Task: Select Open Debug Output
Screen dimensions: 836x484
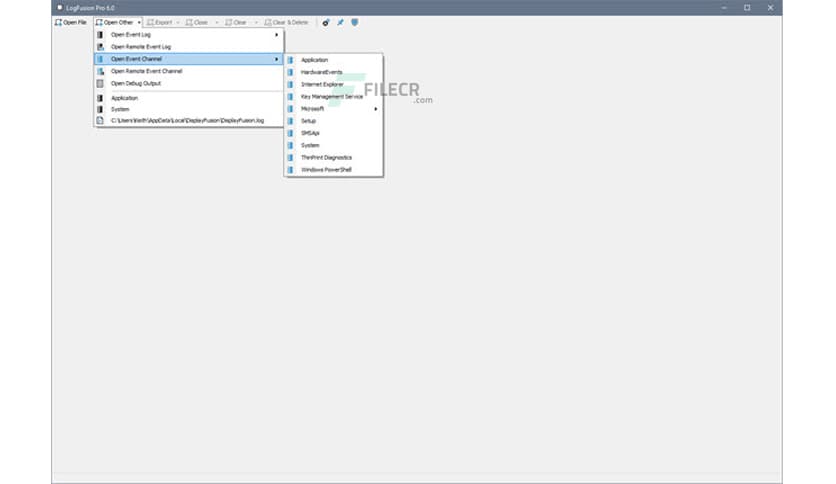Action: [189, 83]
